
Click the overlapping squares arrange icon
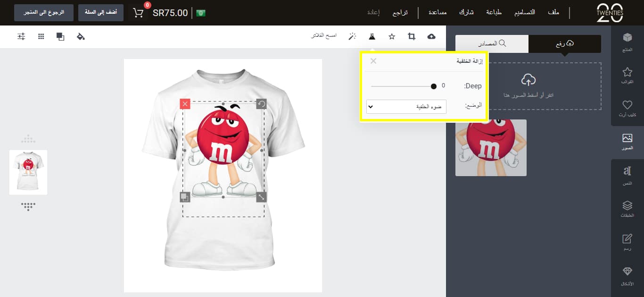[x=60, y=36]
